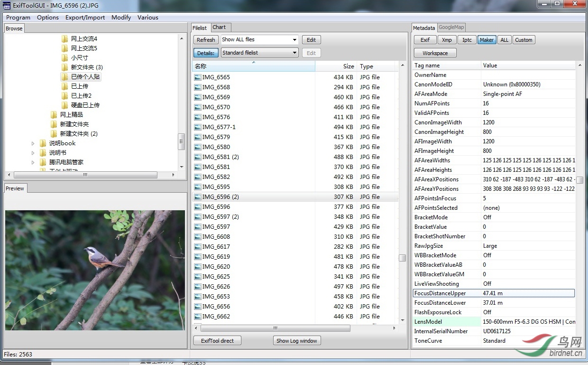Toggle the Details: button in filelist

206,53
